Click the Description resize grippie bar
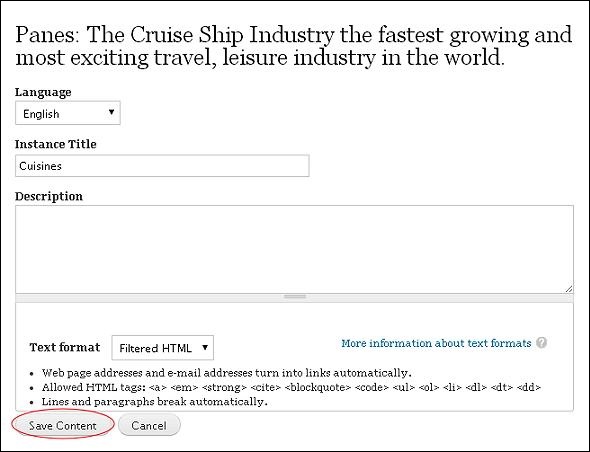Viewport: 590px width, 452px height. pyautogui.click(x=294, y=297)
